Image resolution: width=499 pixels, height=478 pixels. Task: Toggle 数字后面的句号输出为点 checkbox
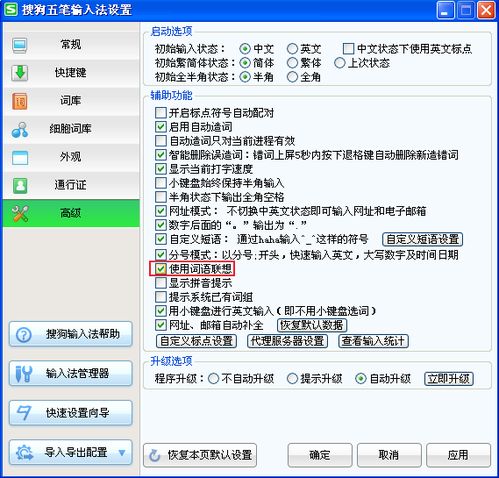(161, 225)
